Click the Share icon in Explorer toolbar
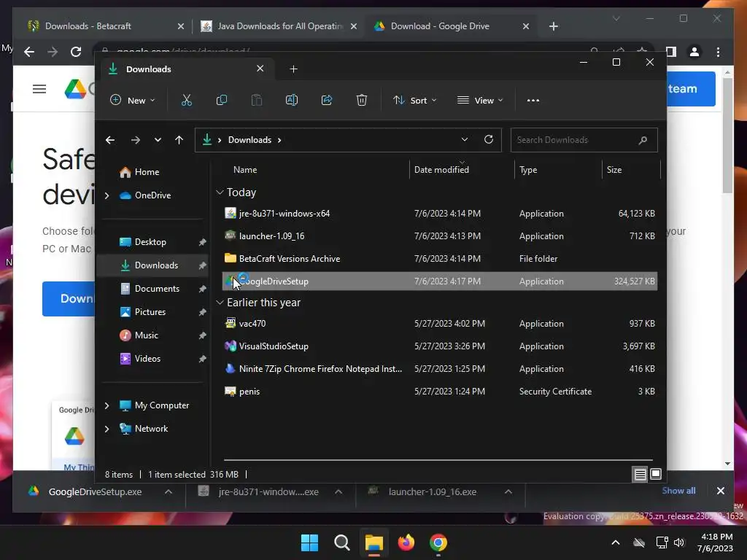747x560 pixels. coord(327,100)
